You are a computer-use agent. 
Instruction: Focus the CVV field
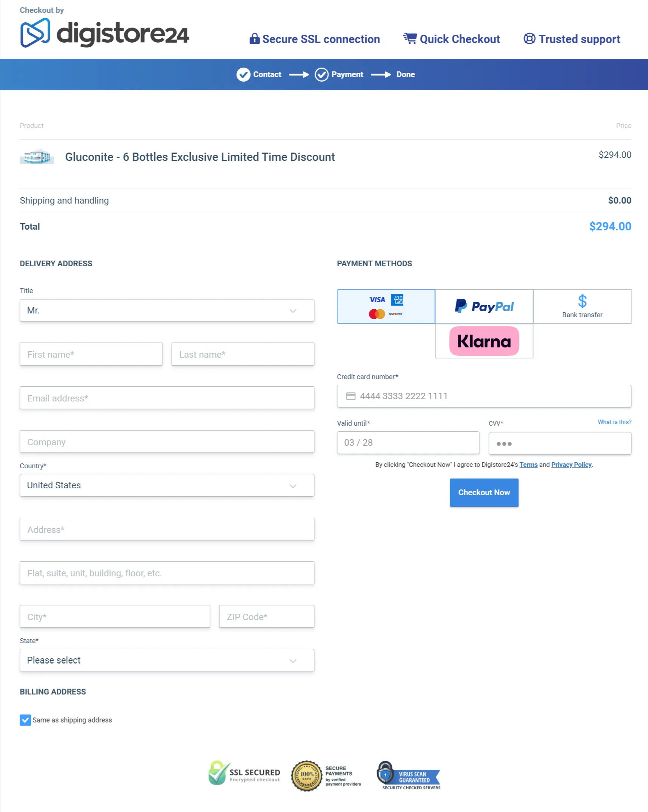click(x=560, y=443)
